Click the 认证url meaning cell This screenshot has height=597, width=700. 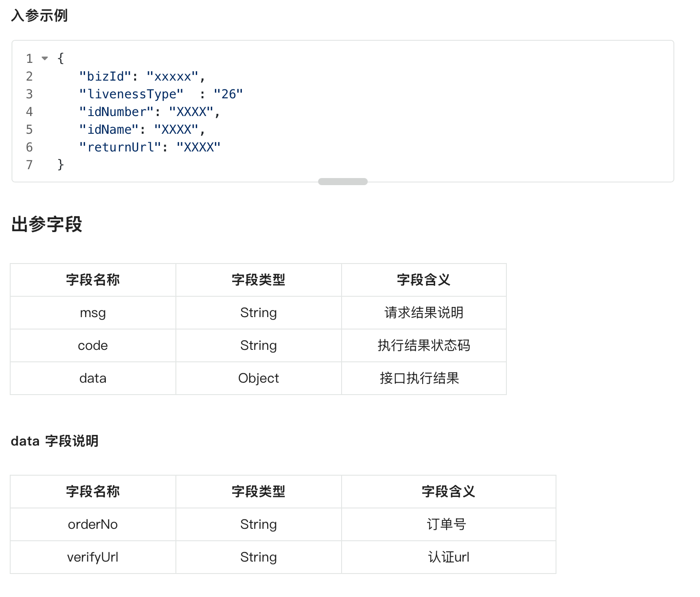tap(449, 557)
